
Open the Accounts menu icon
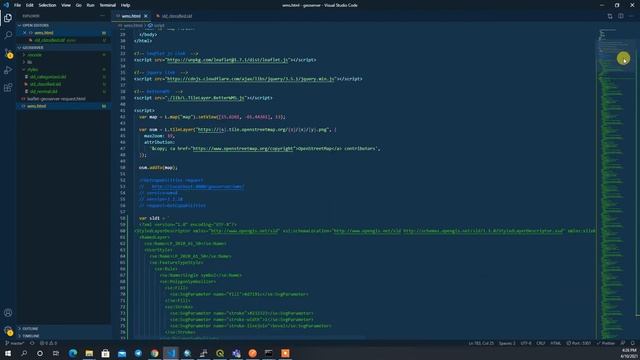pos(8,313)
